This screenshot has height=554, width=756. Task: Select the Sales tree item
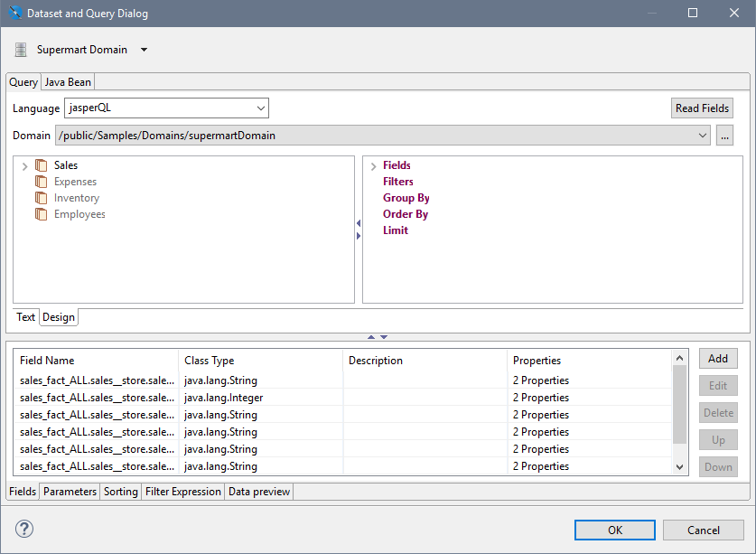pyautogui.click(x=66, y=165)
